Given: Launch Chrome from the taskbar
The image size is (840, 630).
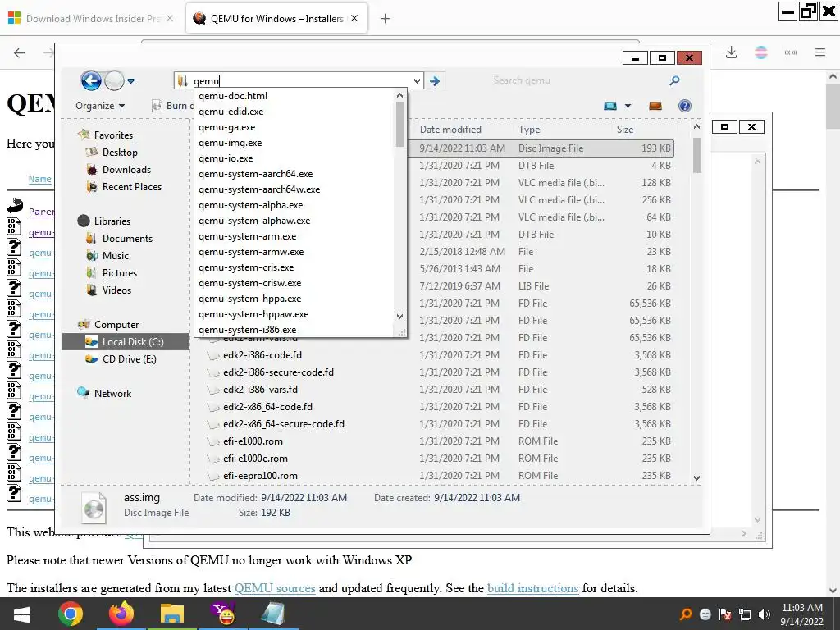Looking at the screenshot, I should [x=71, y=614].
